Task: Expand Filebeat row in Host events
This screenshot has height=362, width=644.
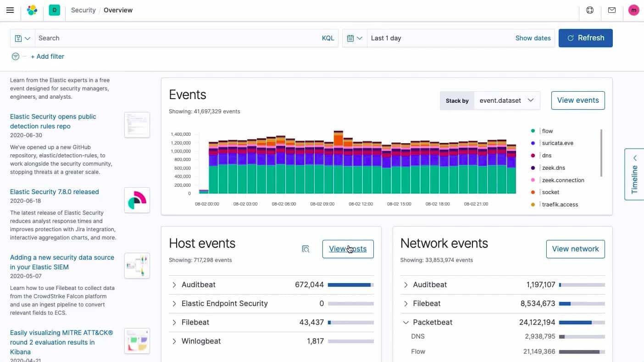Action: (174, 323)
